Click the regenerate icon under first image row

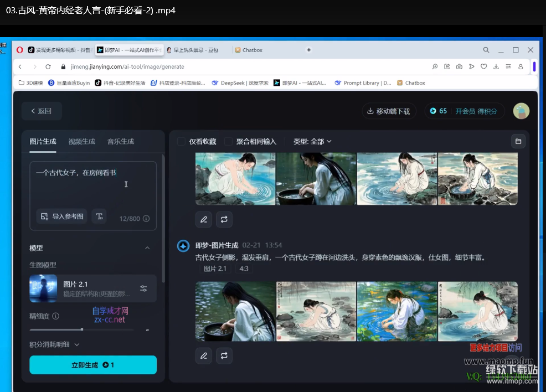coord(224,219)
